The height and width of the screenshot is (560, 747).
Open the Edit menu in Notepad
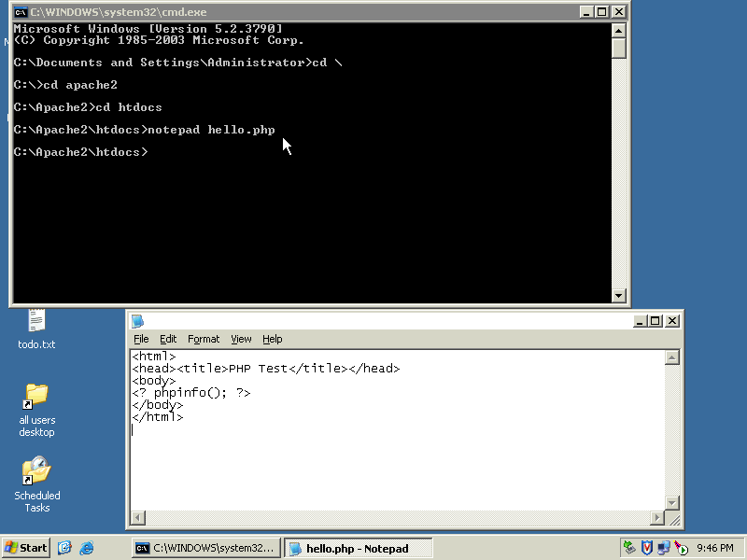pos(168,339)
